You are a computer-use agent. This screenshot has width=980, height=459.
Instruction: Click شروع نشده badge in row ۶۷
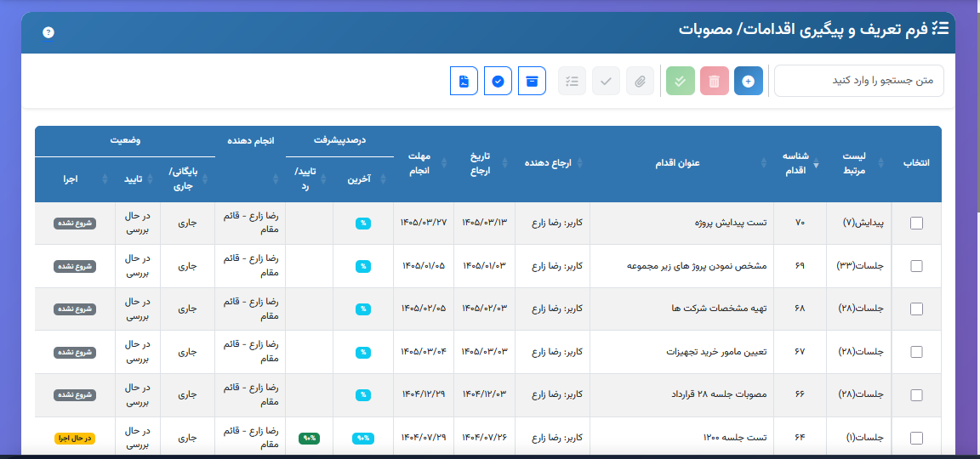(75, 352)
